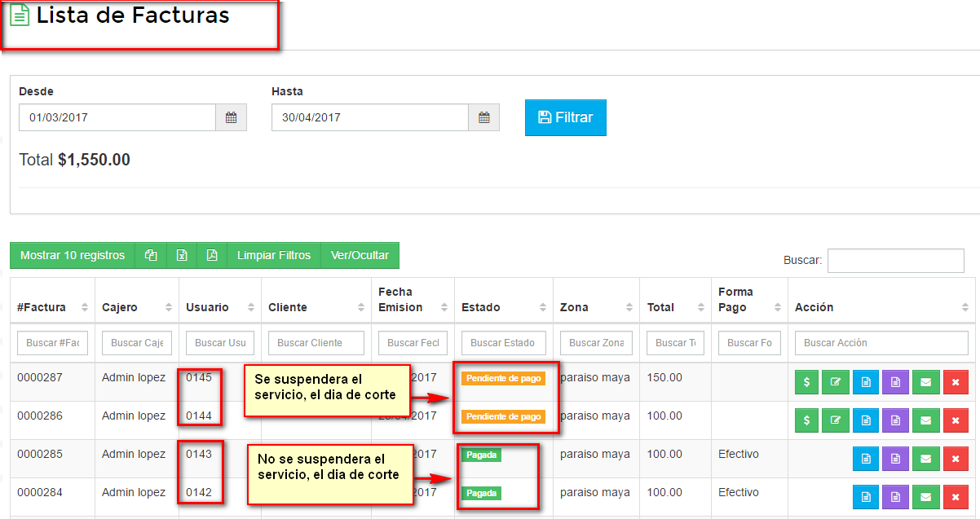Image resolution: width=980 pixels, height=519 pixels.
Task: Export table to PDF icon
Action: pyautogui.click(x=212, y=256)
